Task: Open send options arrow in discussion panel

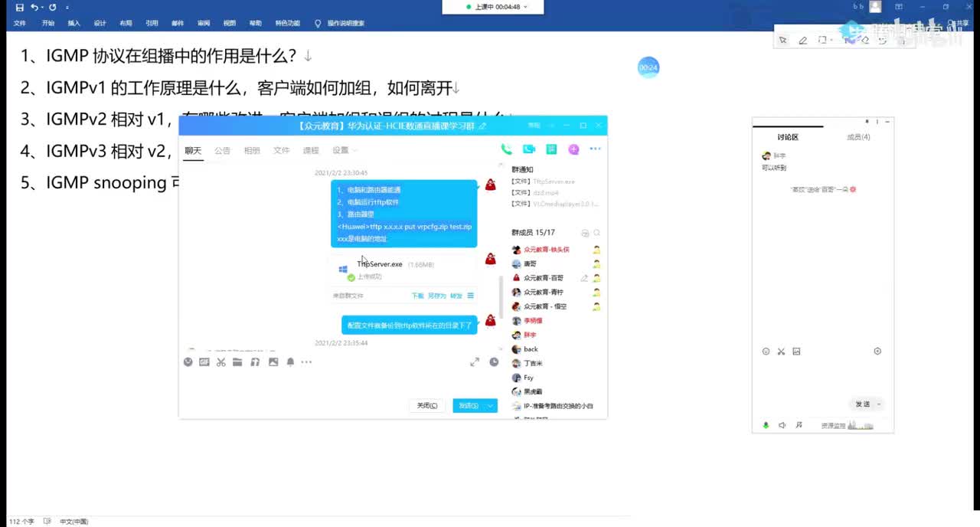Action: [879, 404]
